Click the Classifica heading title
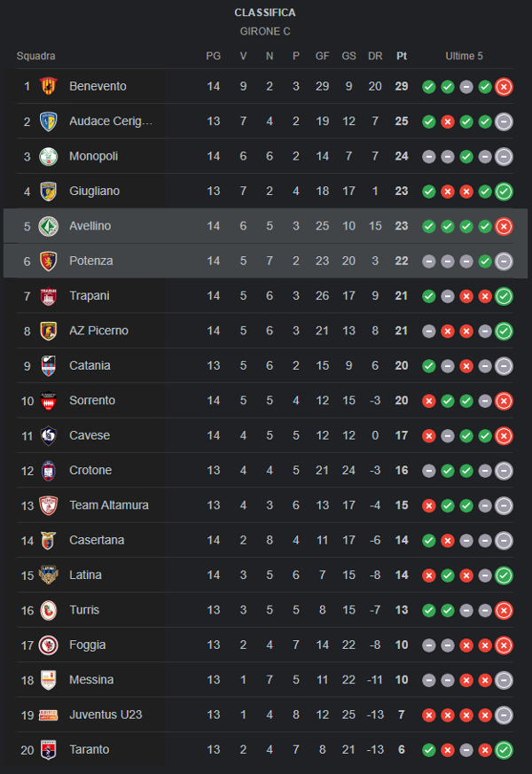 pyautogui.click(x=265, y=12)
